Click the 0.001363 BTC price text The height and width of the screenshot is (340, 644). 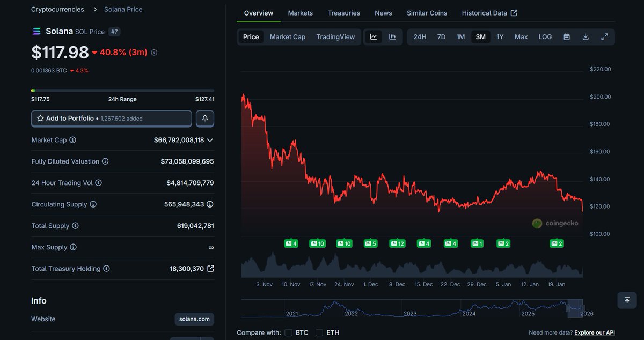pos(49,70)
